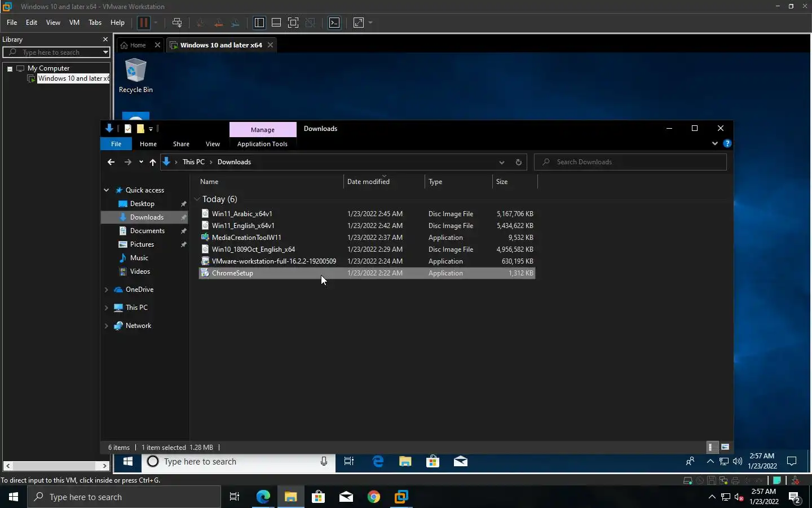This screenshot has height=508, width=812.
Task: Toggle the thumbnail bar view icon
Action: (x=276, y=23)
